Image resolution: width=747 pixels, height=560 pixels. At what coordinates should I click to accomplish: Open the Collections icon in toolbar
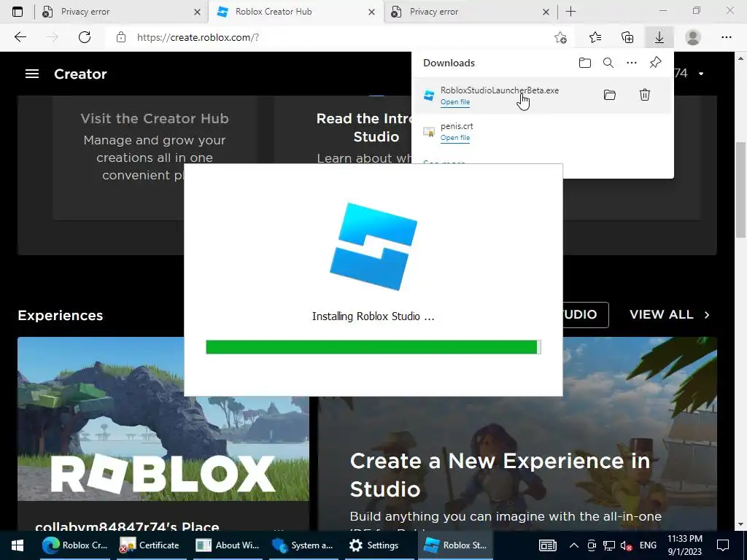(627, 37)
